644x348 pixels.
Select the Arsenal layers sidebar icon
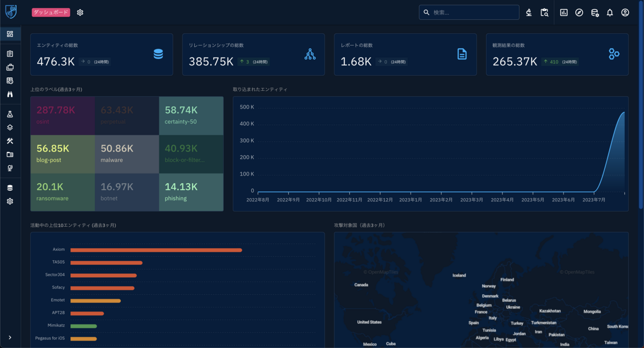pos(10,128)
